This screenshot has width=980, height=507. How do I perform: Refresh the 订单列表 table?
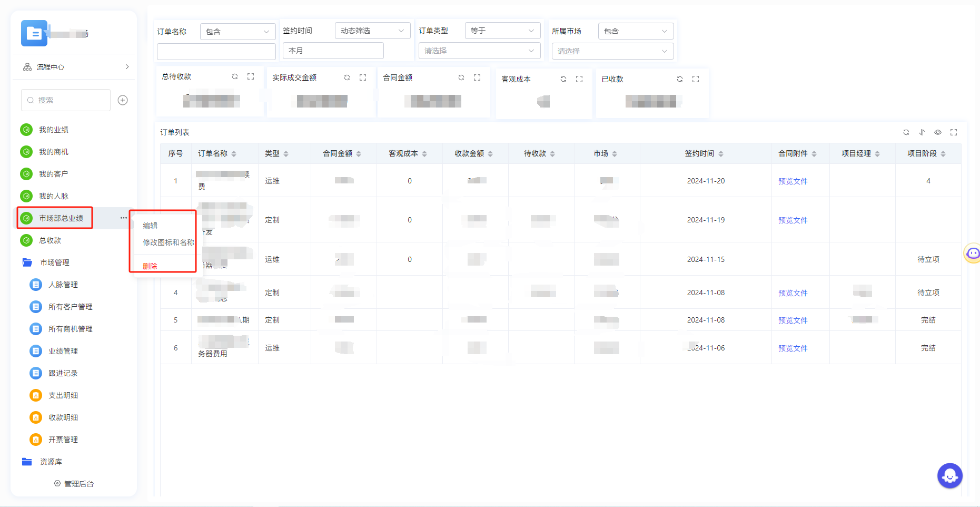pyautogui.click(x=906, y=132)
